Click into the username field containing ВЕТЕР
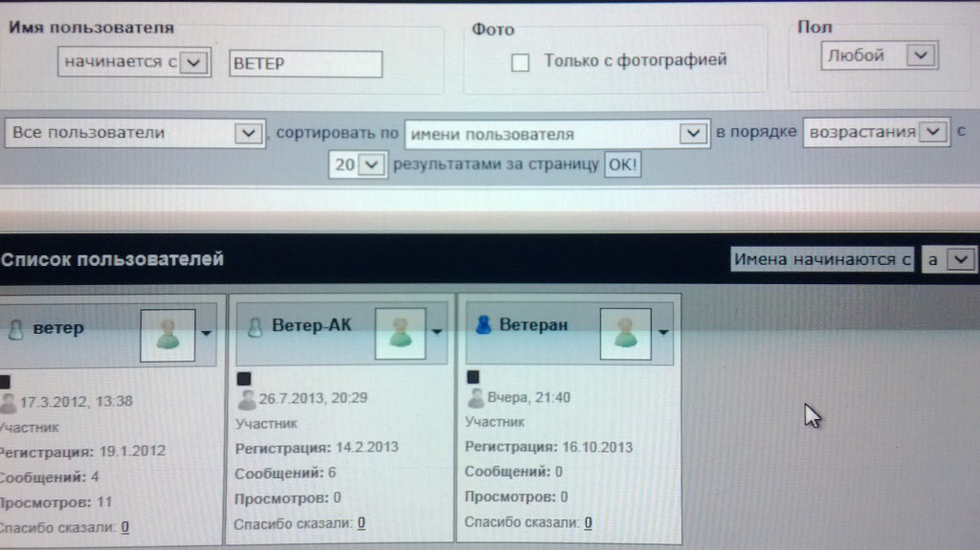The width and height of the screenshot is (980, 550). coord(305,63)
